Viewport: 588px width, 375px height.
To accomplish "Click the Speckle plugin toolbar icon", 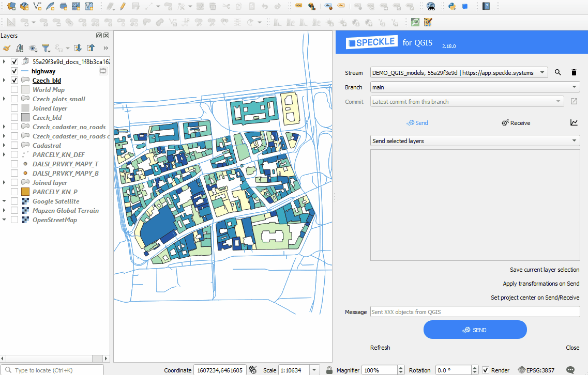I will coord(465,6).
